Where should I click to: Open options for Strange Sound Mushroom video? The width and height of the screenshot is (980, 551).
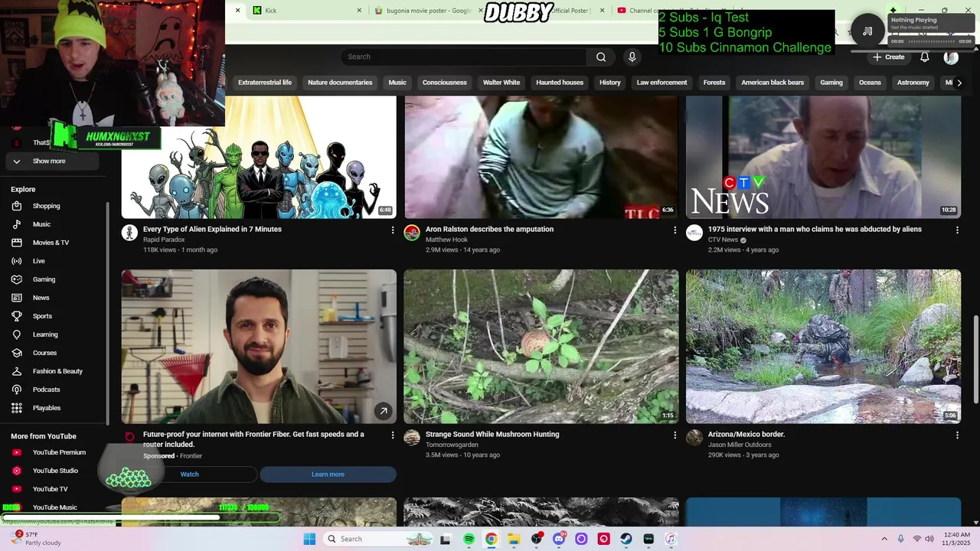675,435
